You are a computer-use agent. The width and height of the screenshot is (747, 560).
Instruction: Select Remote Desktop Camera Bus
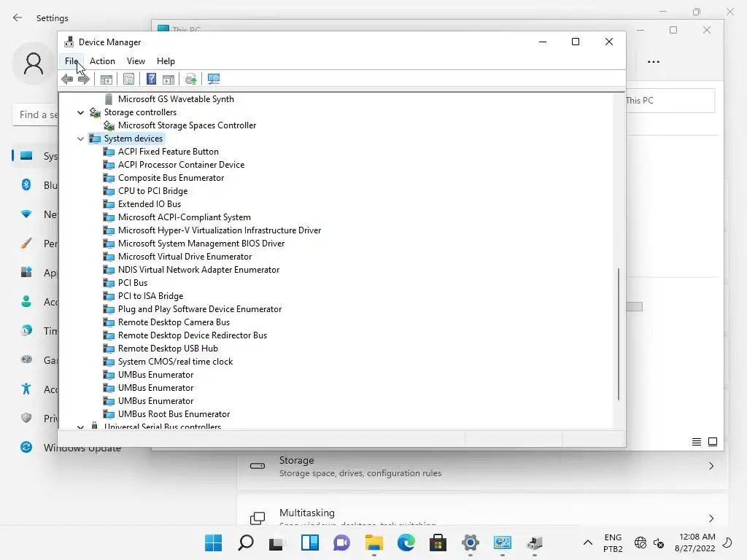pos(174,322)
